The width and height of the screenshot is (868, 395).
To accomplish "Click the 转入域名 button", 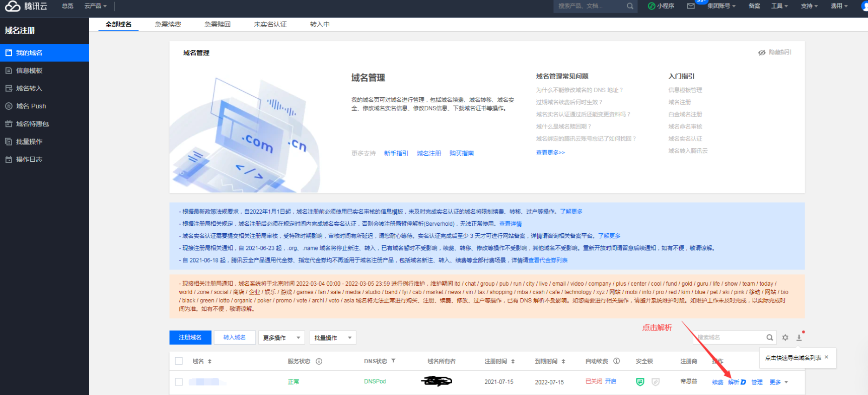I will (235, 338).
